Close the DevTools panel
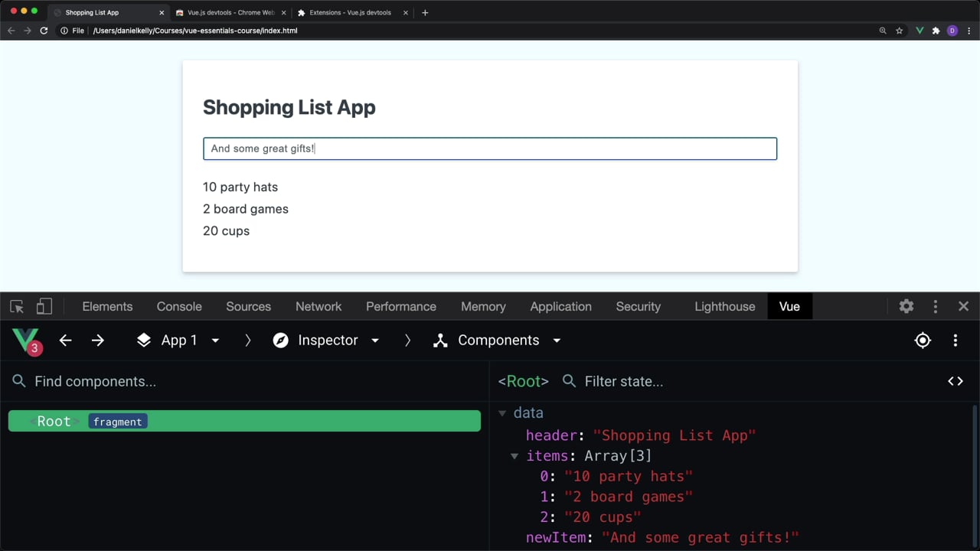 click(963, 306)
